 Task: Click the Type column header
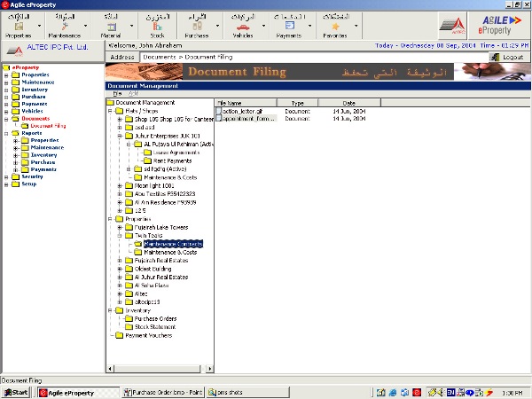[298, 103]
